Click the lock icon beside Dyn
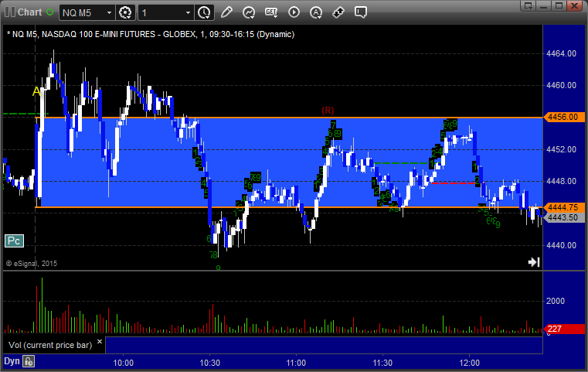 (x=29, y=361)
